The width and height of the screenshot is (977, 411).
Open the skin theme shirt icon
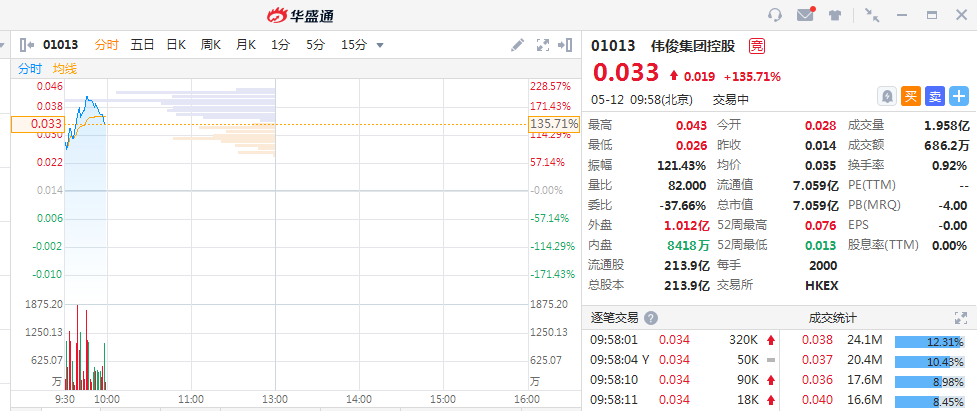tap(835, 15)
